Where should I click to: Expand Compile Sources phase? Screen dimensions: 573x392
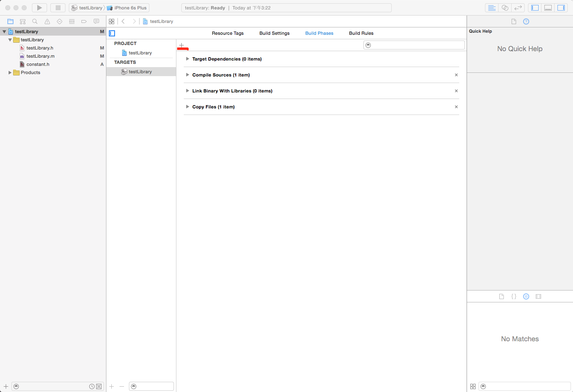[x=187, y=75]
